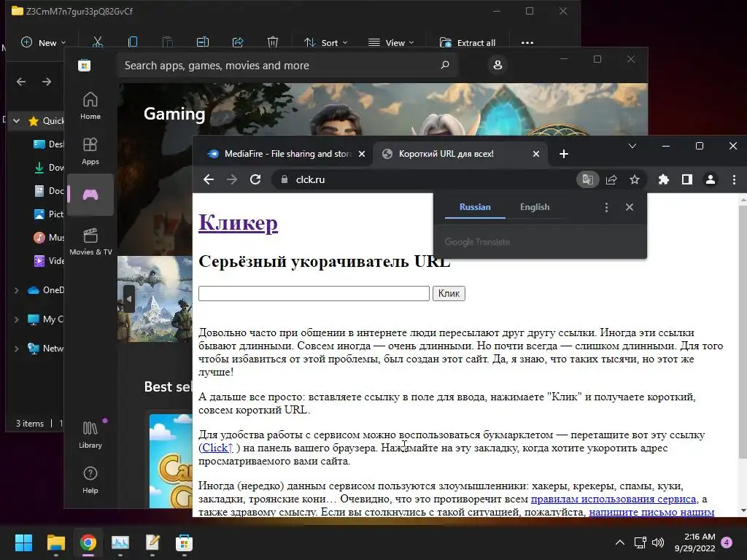Close the Google Translate popup
The height and width of the screenshot is (560, 747).
pyautogui.click(x=630, y=207)
